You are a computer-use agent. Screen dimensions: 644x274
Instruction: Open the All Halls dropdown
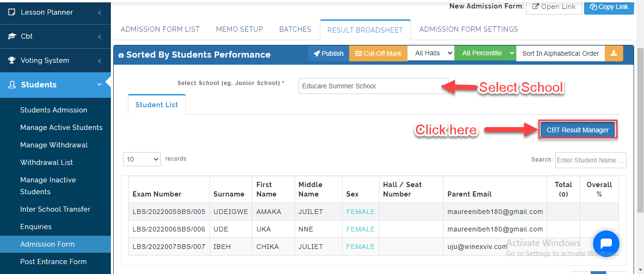[x=431, y=53]
